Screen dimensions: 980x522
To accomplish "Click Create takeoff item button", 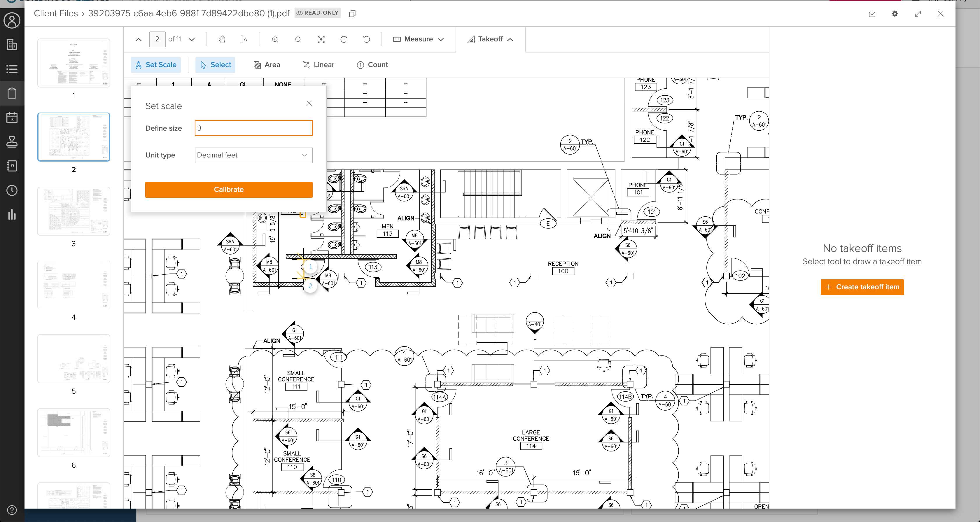I will pyautogui.click(x=862, y=287).
